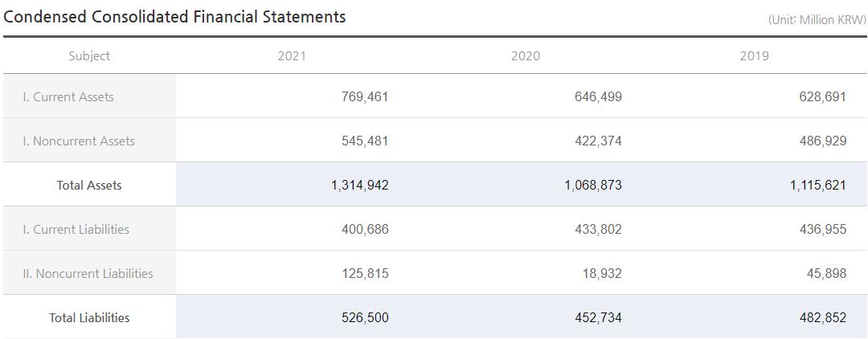This screenshot has height=339, width=868.
Task: Click the Total Assets row label
Action: 89,185
